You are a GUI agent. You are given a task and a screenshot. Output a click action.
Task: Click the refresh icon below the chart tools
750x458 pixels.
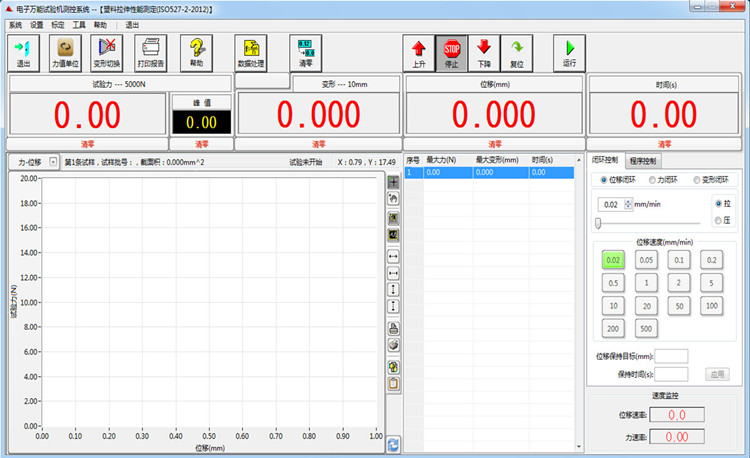pyautogui.click(x=393, y=445)
